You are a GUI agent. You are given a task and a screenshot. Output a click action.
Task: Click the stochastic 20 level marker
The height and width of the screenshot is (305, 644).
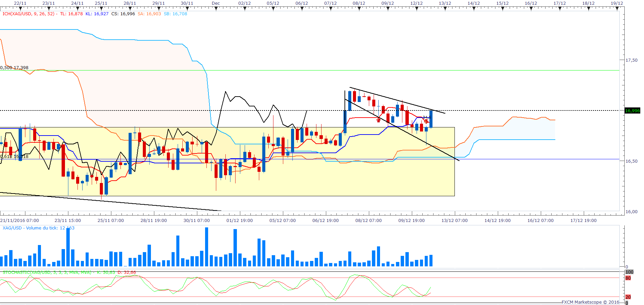pyautogui.click(x=628, y=297)
